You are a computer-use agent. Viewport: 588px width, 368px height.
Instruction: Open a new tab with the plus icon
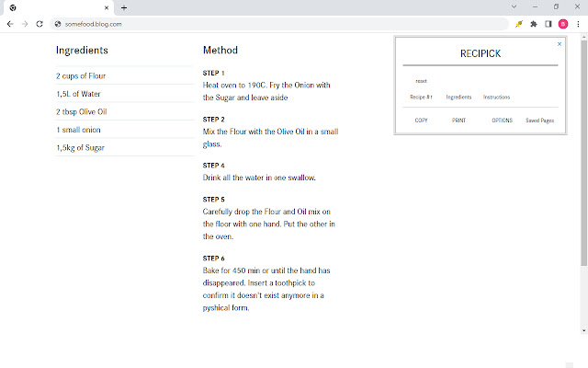tap(124, 7)
